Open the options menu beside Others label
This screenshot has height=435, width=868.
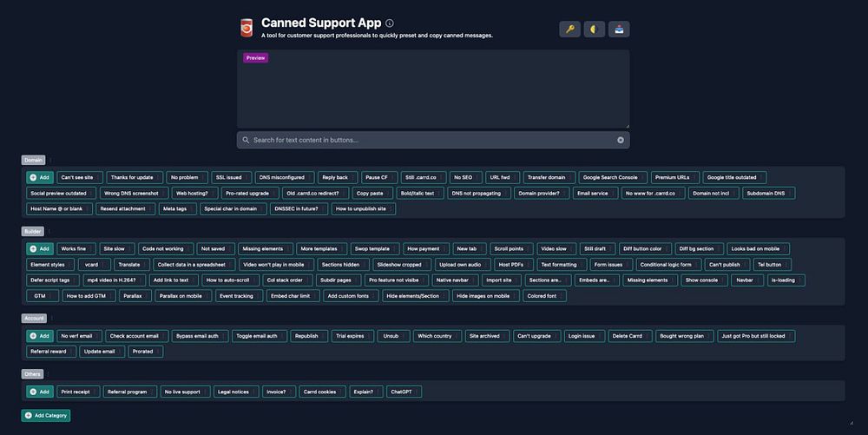coord(49,374)
